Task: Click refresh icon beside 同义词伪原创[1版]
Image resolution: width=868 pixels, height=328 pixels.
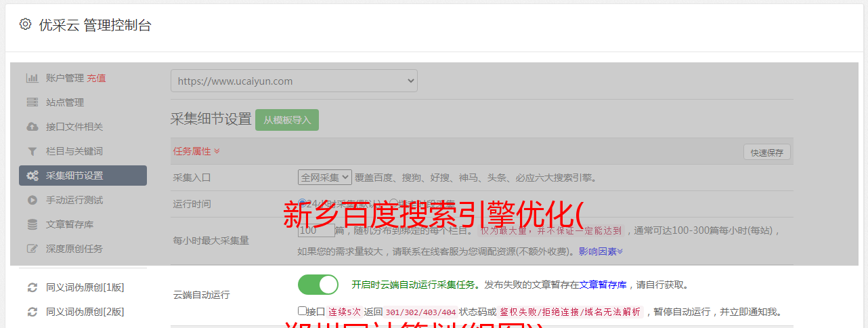Action: pyautogui.click(x=32, y=287)
